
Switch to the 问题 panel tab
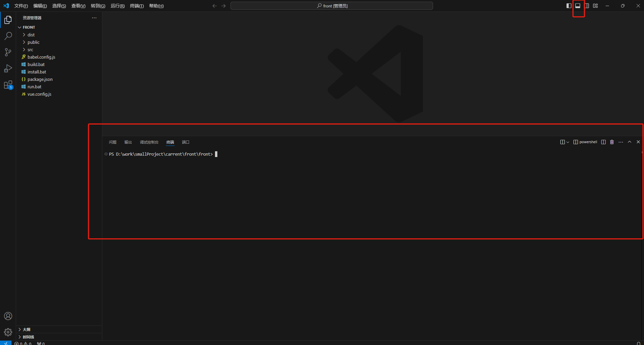(113, 142)
